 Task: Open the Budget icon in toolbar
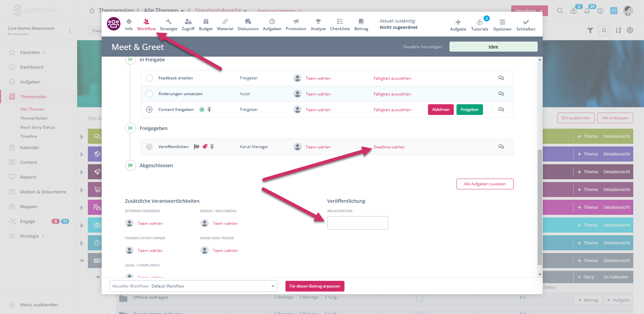[206, 22]
